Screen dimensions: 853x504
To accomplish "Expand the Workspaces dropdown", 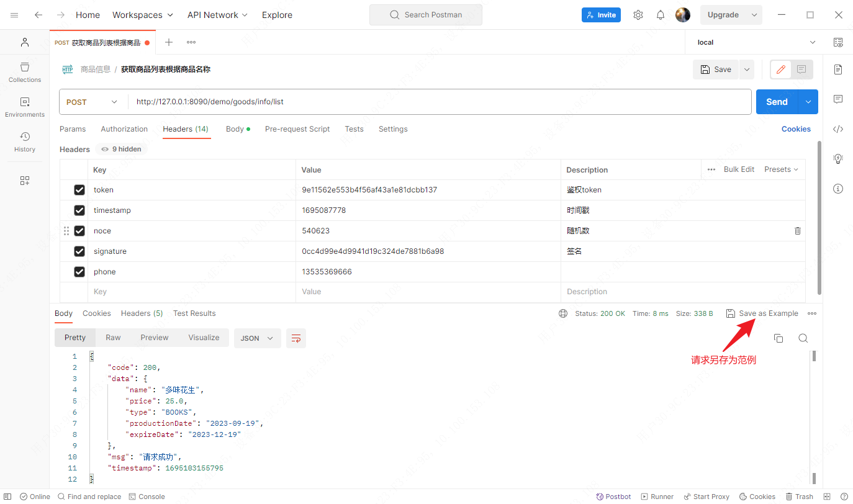I will (143, 15).
